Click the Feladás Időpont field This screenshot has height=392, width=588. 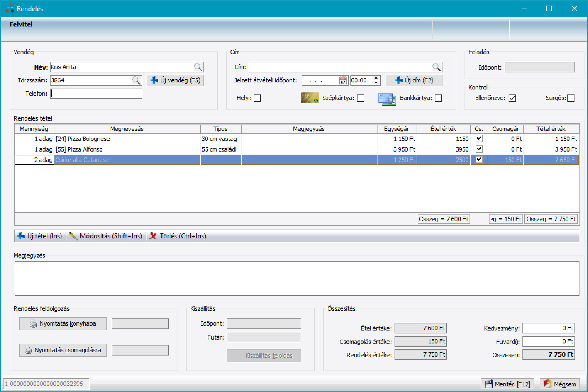point(540,67)
